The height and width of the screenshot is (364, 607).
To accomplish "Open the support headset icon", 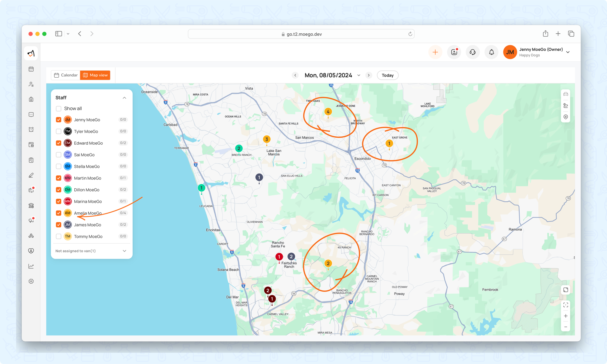I will point(473,52).
